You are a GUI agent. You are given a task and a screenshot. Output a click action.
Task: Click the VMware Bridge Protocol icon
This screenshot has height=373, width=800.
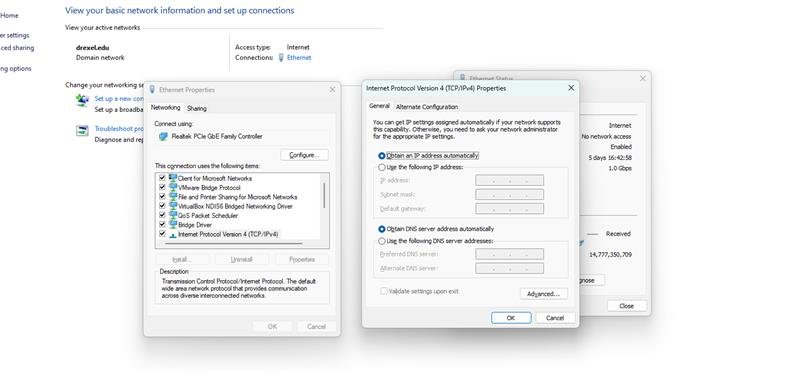click(x=173, y=187)
